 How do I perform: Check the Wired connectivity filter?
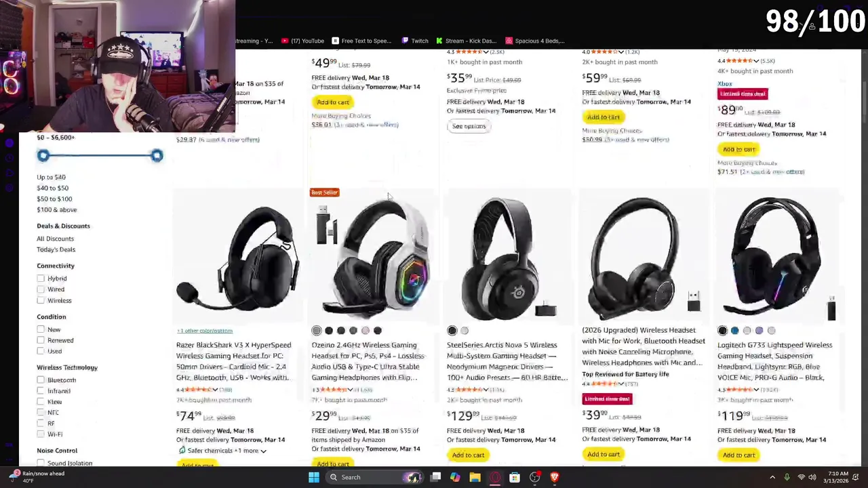41,289
